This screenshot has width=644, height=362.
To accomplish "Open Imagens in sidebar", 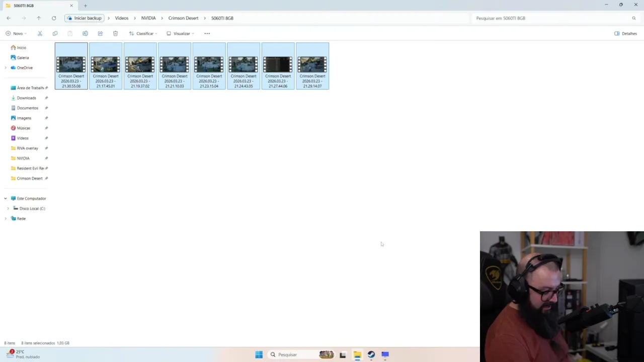I will (24, 118).
